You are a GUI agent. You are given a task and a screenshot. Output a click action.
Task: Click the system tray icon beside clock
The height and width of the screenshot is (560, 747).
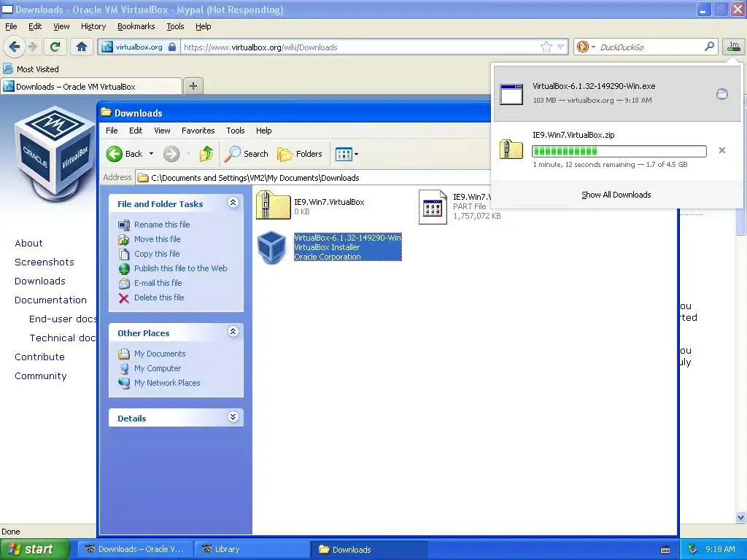coord(692,549)
